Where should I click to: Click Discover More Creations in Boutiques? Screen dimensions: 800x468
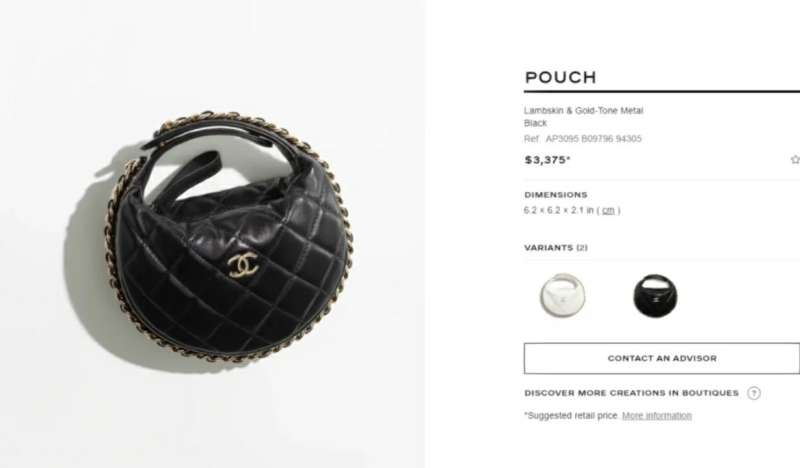tap(631, 393)
